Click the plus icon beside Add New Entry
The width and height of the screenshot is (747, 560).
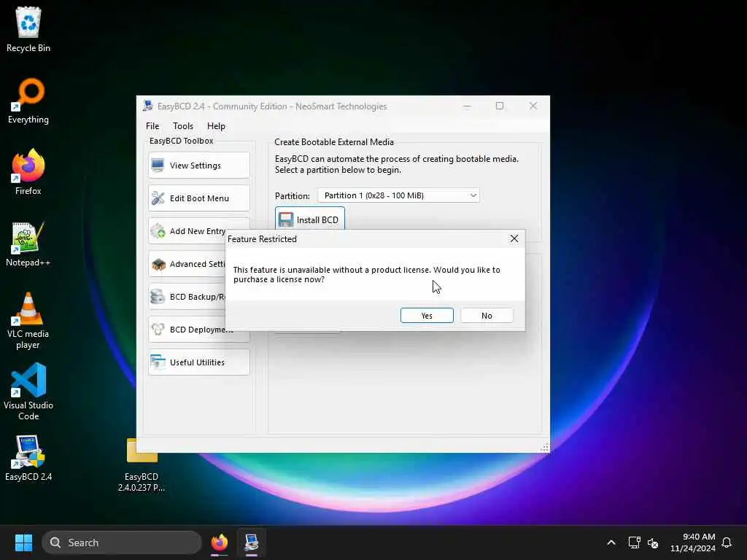click(x=158, y=231)
